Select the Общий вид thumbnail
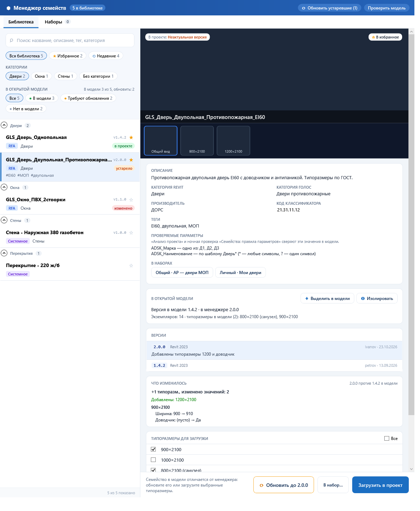This screenshot has height=511, width=420. click(161, 140)
